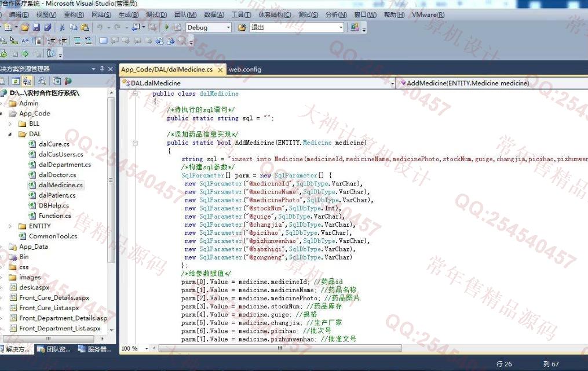Save the current file with the floppy icon
588x371 pixels.
[36, 27]
